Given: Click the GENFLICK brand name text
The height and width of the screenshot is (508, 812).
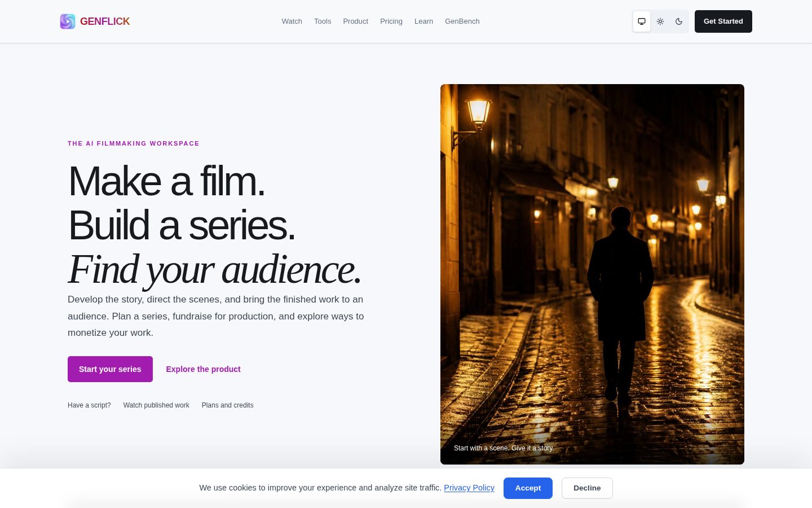Looking at the screenshot, I should pos(105,21).
